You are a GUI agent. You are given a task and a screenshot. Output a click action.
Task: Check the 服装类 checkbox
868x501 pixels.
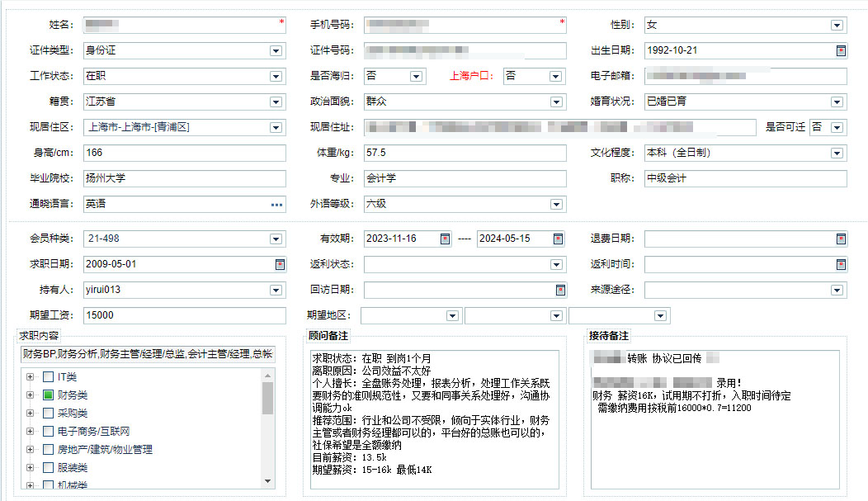coord(48,468)
